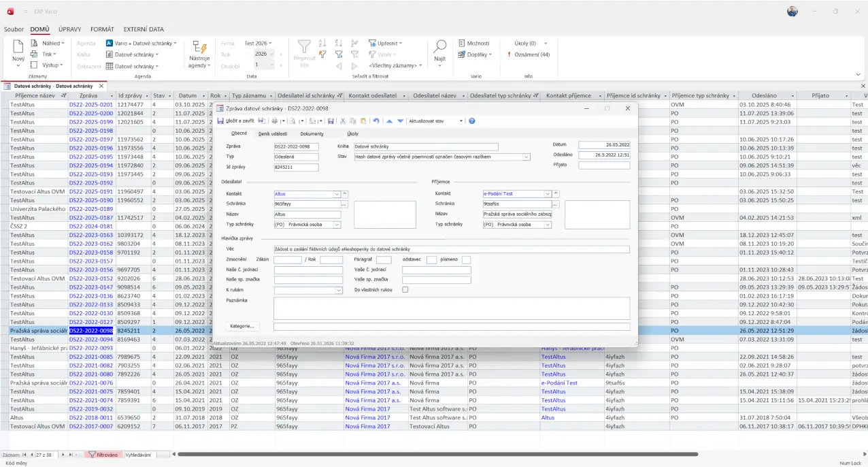Toggle the Filtrováno filter indicator

[x=103, y=454]
